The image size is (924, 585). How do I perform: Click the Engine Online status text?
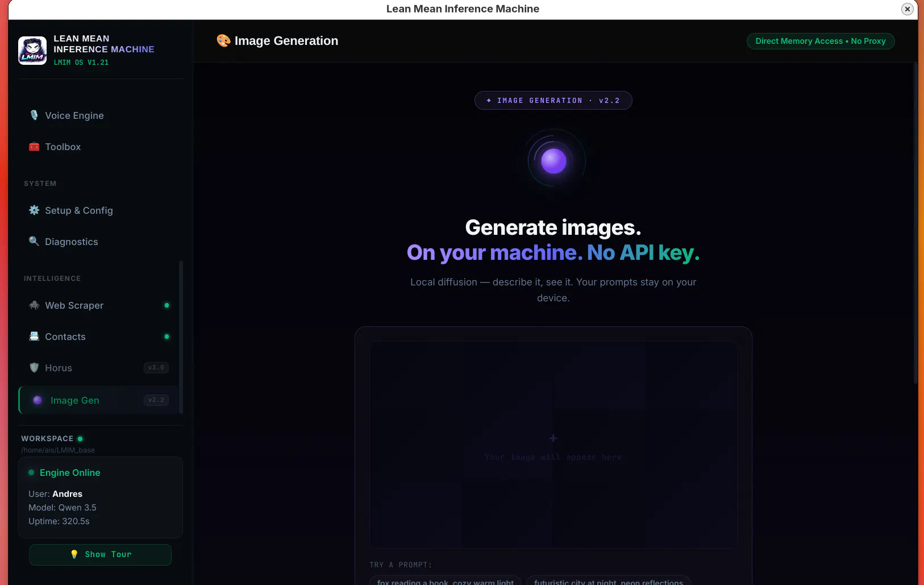(x=70, y=472)
